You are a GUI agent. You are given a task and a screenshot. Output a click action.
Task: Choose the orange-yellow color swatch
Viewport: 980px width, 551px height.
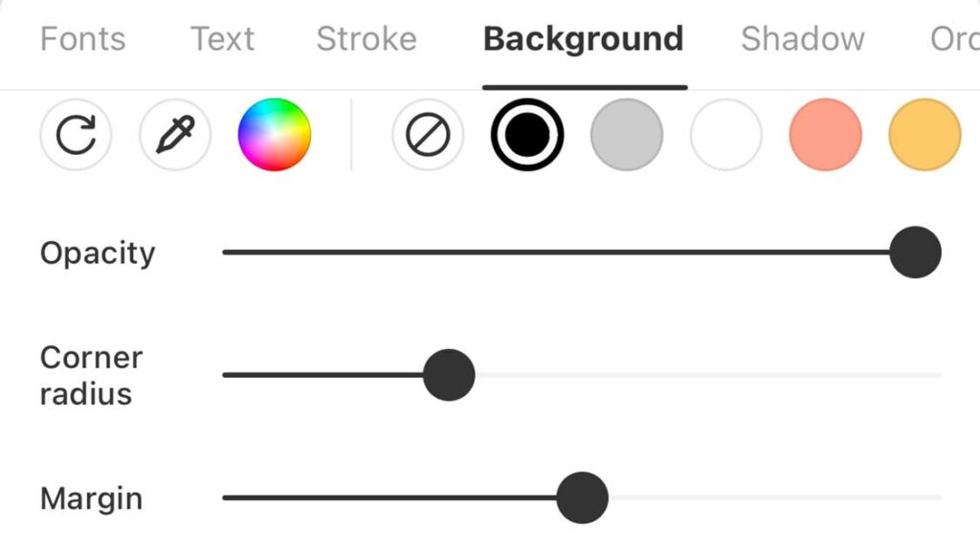(925, 134)
